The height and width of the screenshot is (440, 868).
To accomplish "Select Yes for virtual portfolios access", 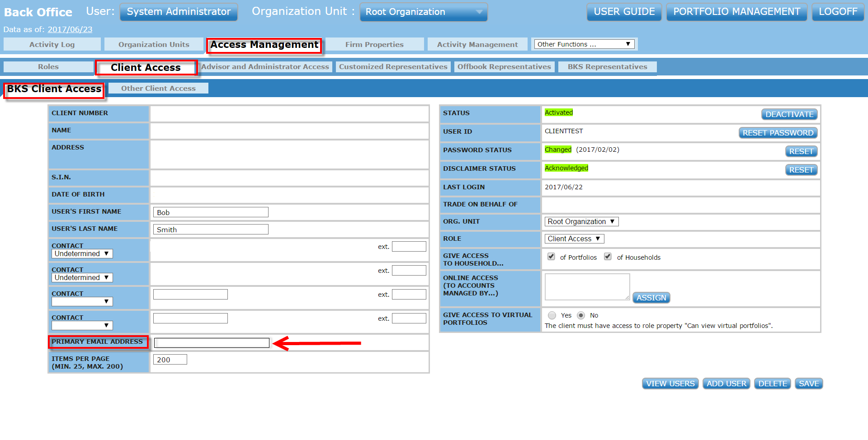I will tap(552, 315).
